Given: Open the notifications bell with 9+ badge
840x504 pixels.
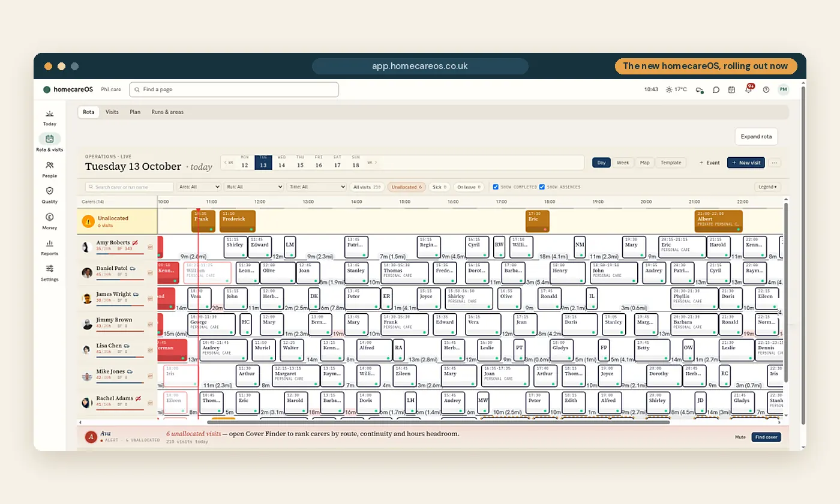Looking at the screenshot, I should coord(749,89).
